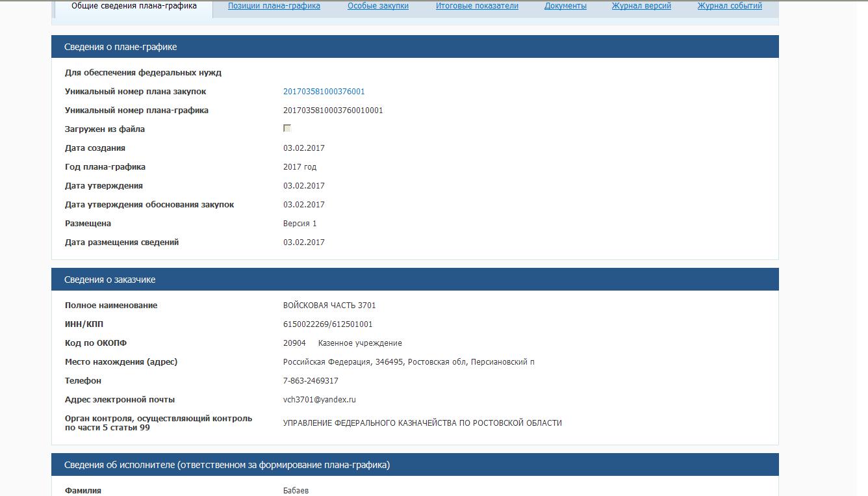Open the Общие сведения плана-графика tab
This screenshot has height=496, width=868.
(134, 6)
